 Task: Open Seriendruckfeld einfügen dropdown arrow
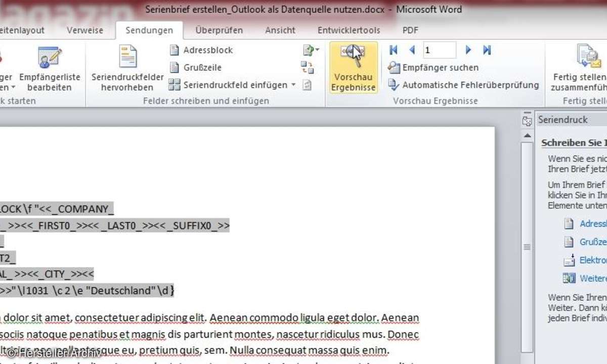[293, 85]
